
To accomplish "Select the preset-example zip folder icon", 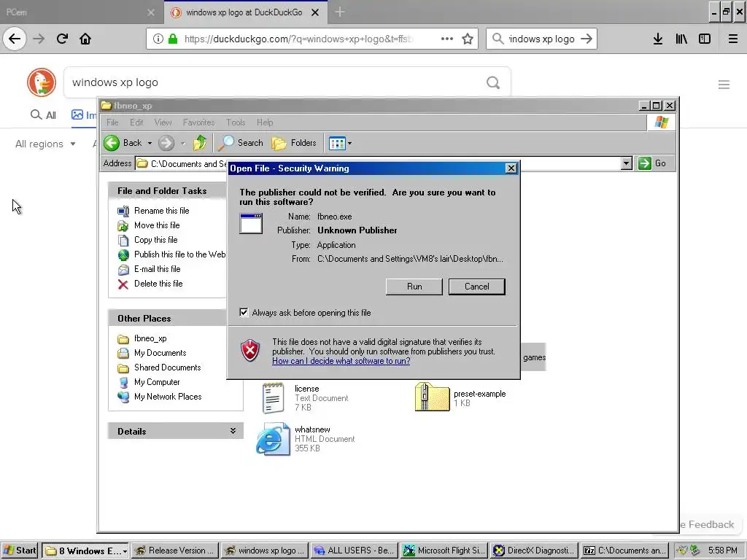I will (432, 397).
